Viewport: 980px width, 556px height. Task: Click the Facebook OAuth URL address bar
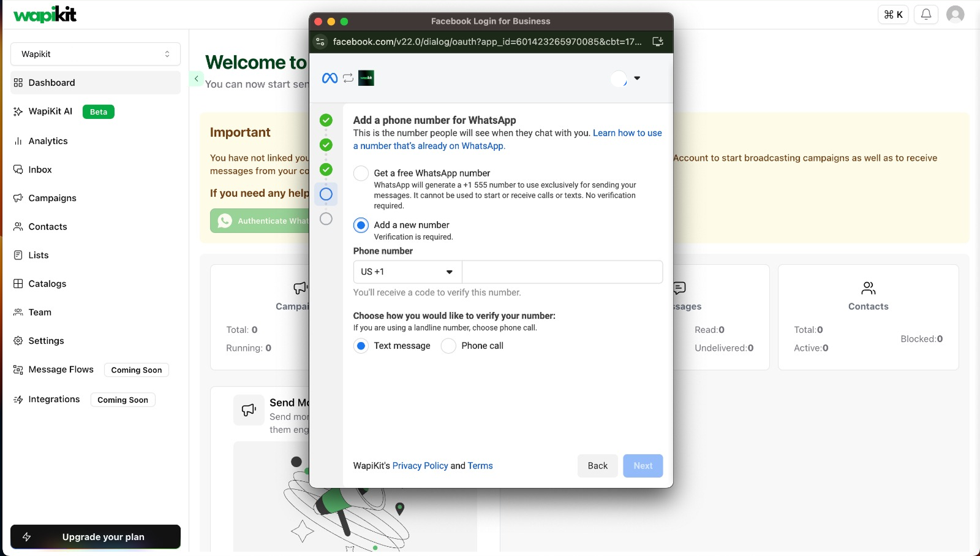488,42
